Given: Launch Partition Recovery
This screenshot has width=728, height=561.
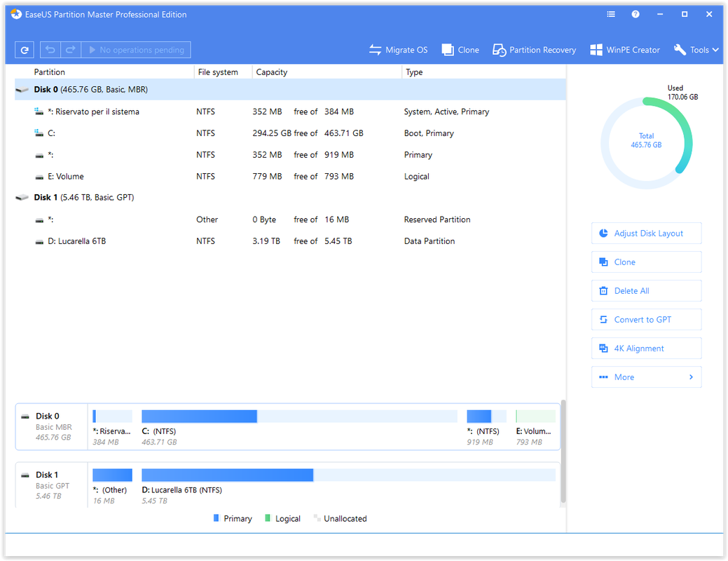Looking at the screenshot, I should tap(534, 50).
